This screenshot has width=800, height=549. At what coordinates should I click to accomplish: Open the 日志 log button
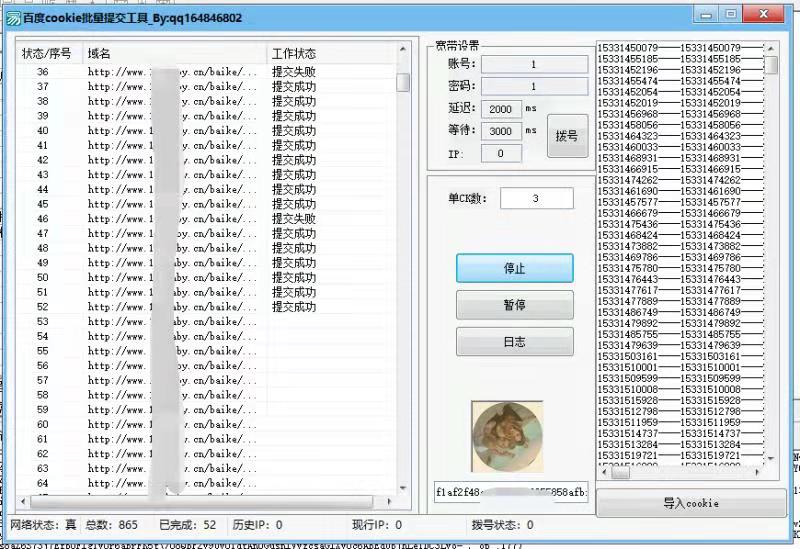tap(514, 341)
